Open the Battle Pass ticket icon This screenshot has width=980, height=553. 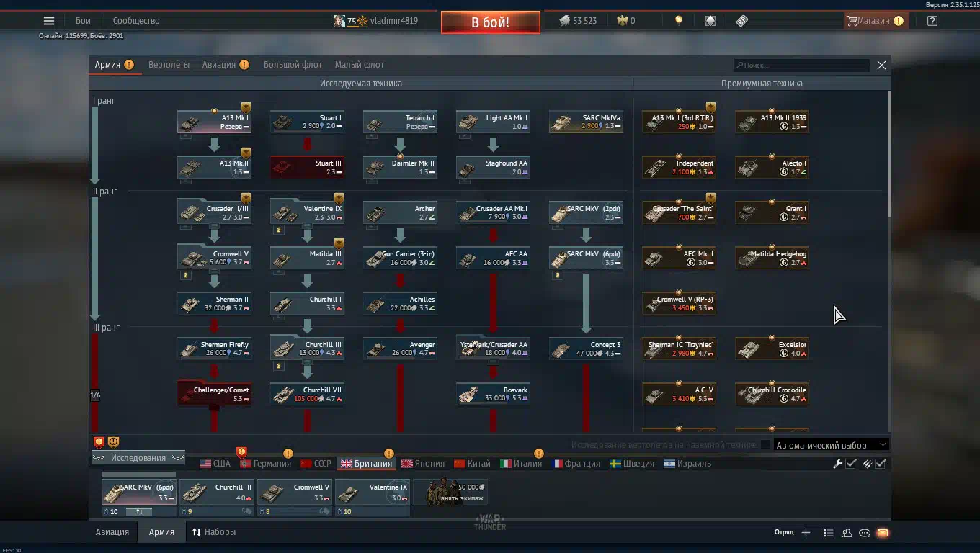[742, 21]
